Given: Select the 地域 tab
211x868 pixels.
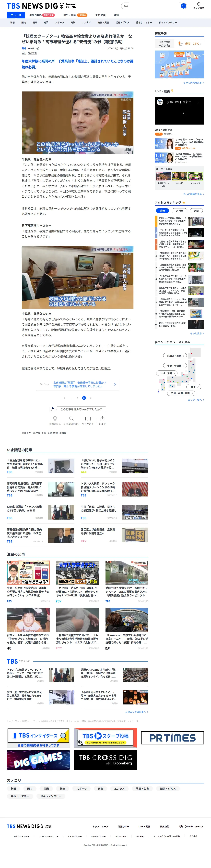Looking at the screenshot, I should [x=116, y=15].
